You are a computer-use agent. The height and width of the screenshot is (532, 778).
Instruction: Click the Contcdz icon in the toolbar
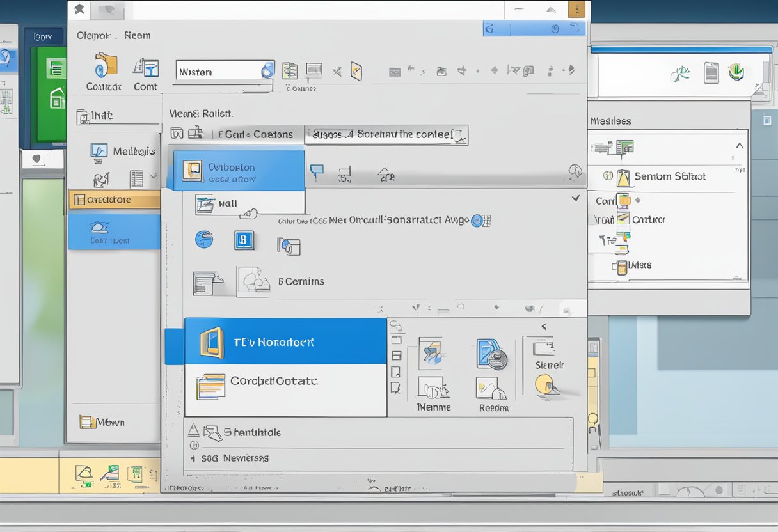click(x=106, y=65)
